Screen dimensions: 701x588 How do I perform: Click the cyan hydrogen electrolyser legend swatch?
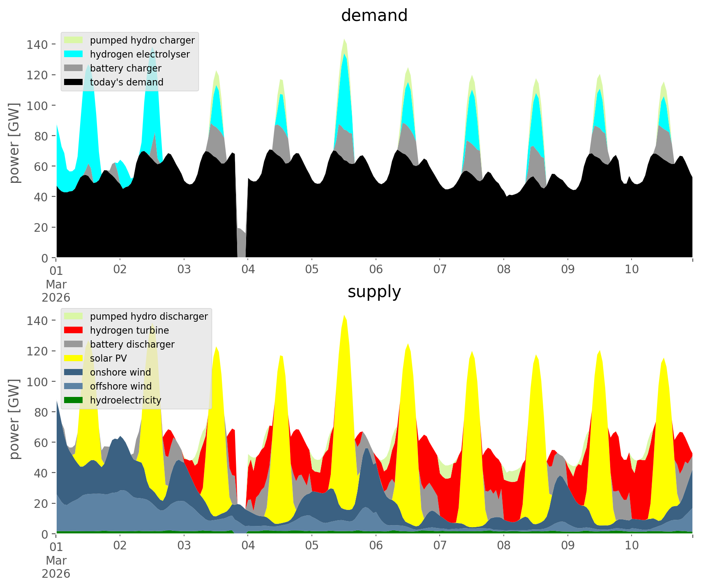point(74,54)
